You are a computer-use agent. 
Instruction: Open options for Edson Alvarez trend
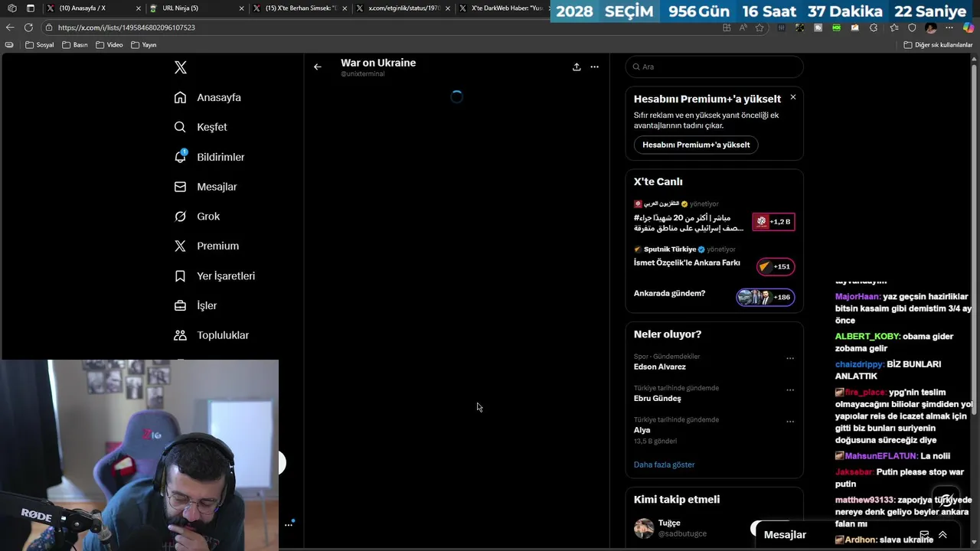790,358
